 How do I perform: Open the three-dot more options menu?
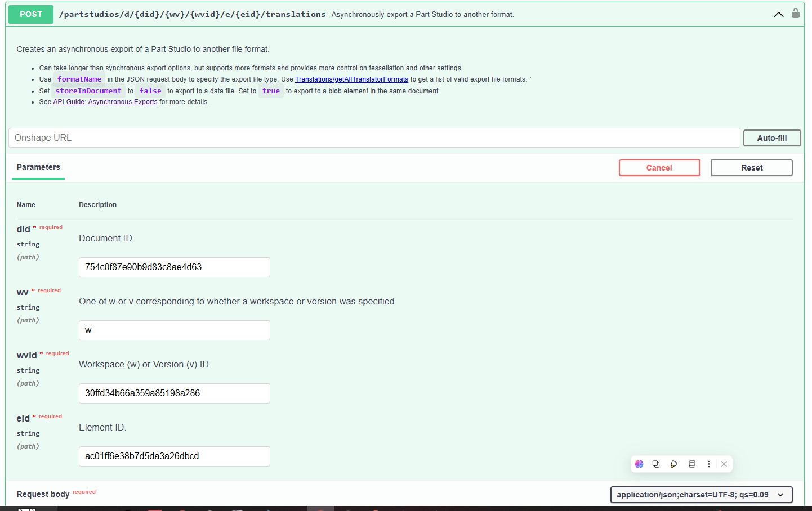coord(709,464)
